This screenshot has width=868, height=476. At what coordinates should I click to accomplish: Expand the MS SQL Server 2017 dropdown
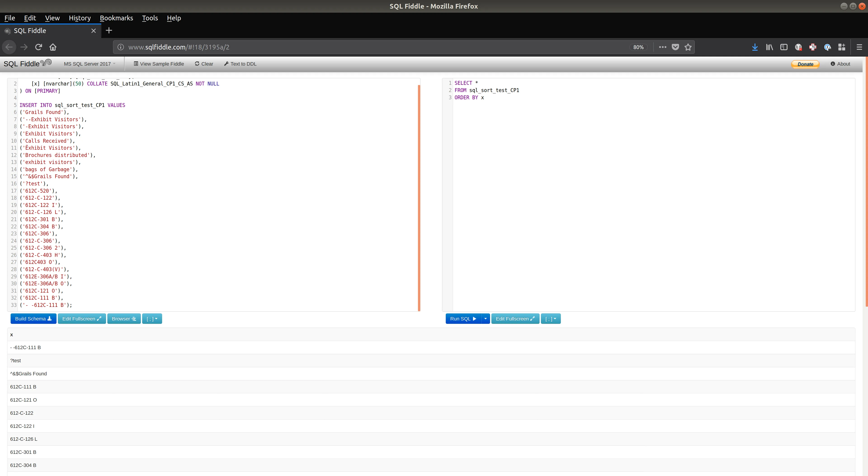pos(90,64)
